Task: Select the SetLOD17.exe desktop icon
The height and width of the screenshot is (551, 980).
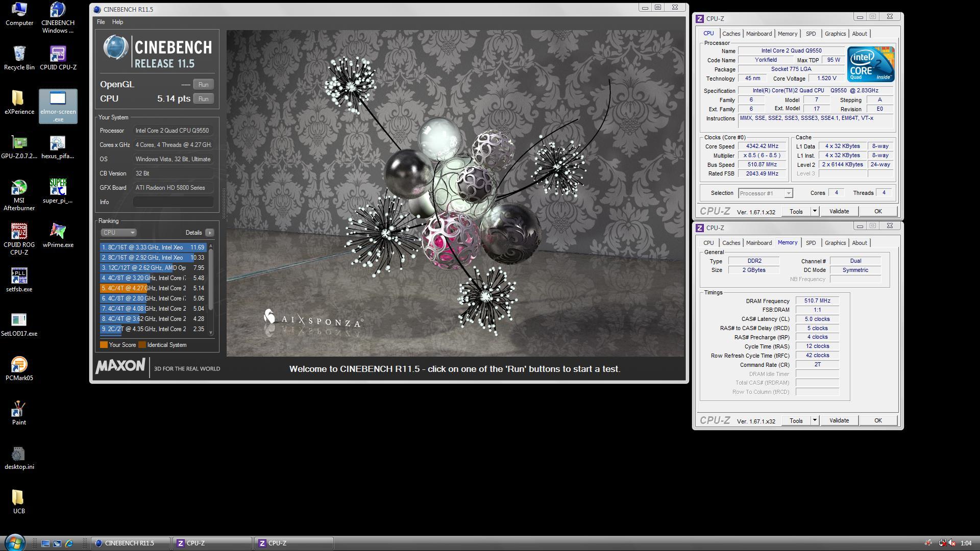Action: 19,324
